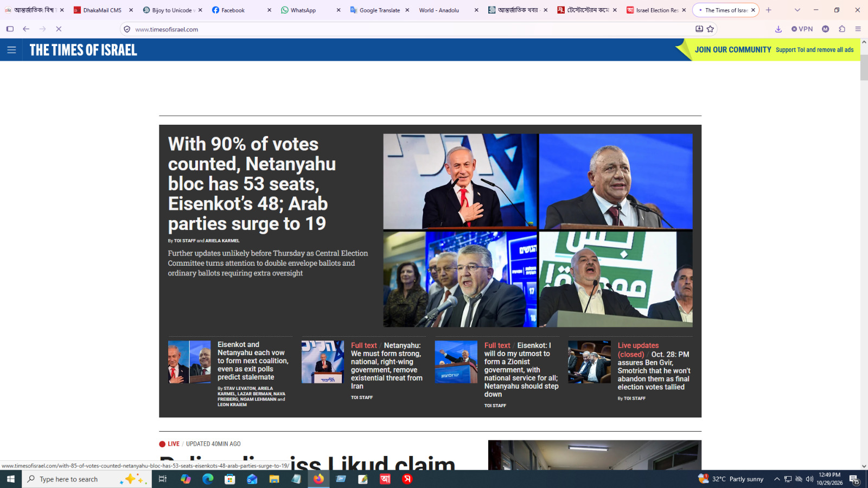Open the extensions puzzle icon

(842, 29)
